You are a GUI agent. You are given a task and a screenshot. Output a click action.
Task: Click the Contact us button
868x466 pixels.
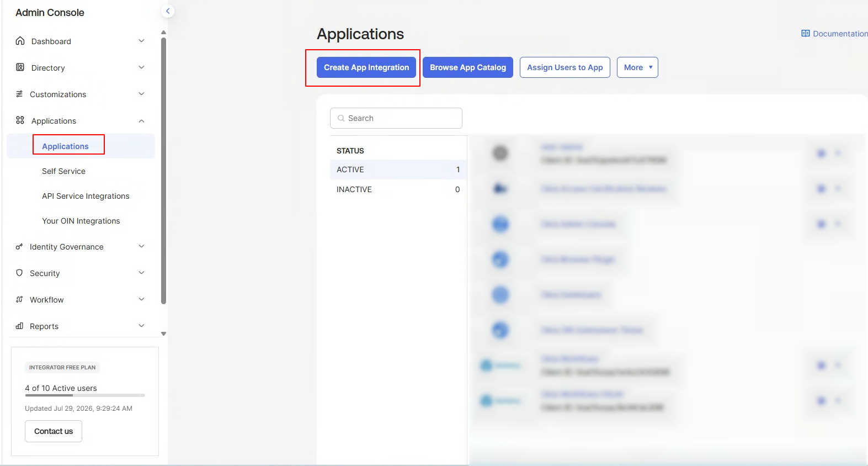(x=54, y=431)
